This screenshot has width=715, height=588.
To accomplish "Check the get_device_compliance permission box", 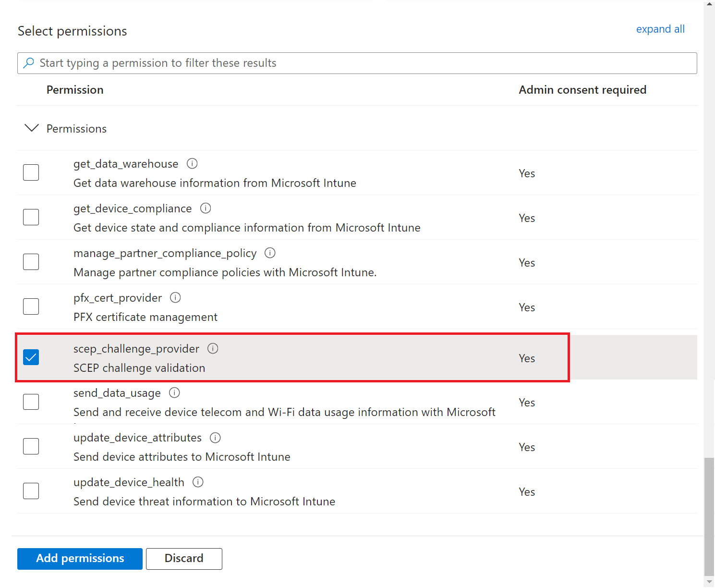I will click(x=31, y=217).
